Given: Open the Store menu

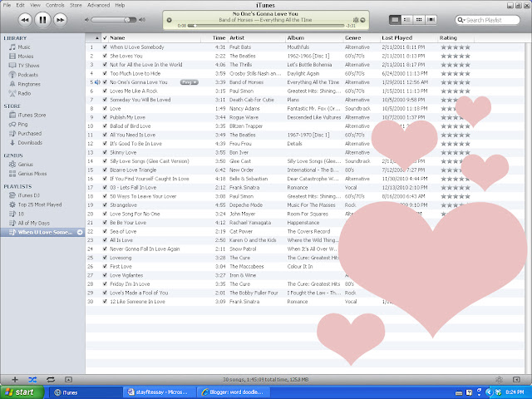Looking at the screenshot, I should (76, 5).
